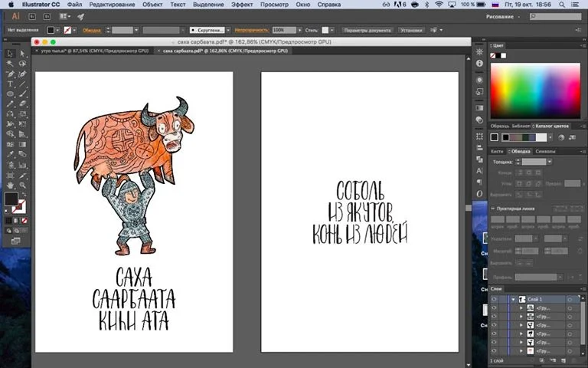Hide layer Слой 1 with eye icon
Image resolution: width=588 pixels, height=368 pixels.
click(495, 299)
